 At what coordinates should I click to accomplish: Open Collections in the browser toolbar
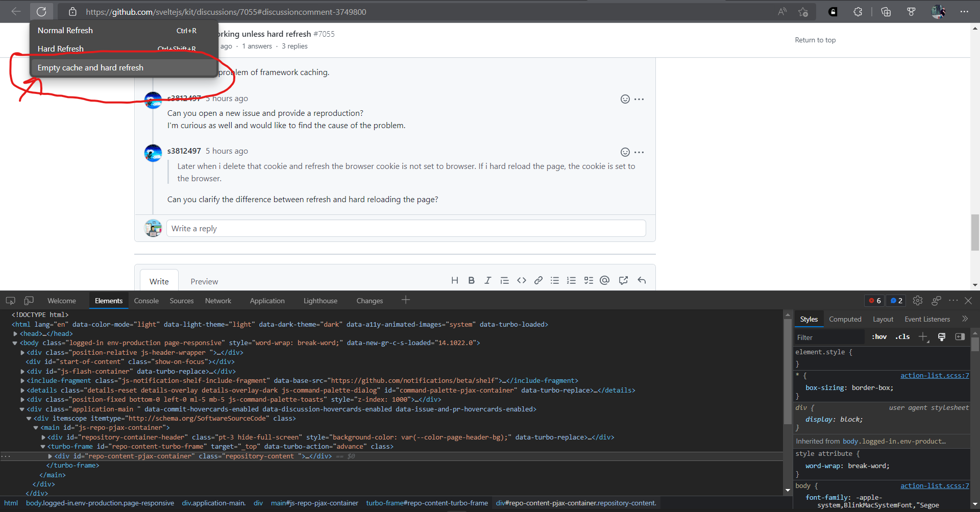click(x=886, y=11)
